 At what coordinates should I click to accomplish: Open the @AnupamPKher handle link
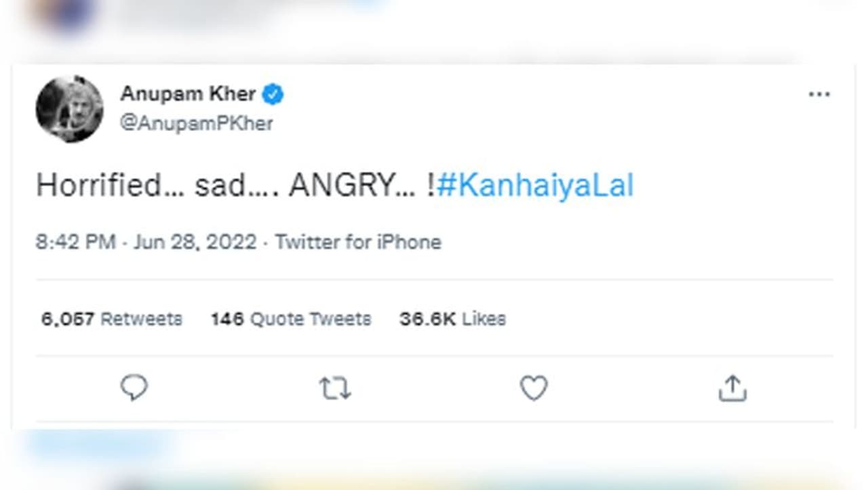197,124
